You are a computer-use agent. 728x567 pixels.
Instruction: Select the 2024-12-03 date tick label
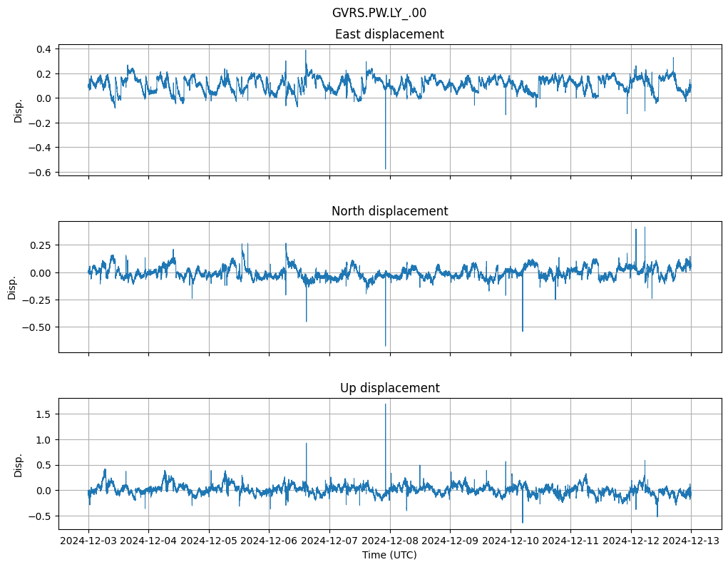(x=88, y=541)
